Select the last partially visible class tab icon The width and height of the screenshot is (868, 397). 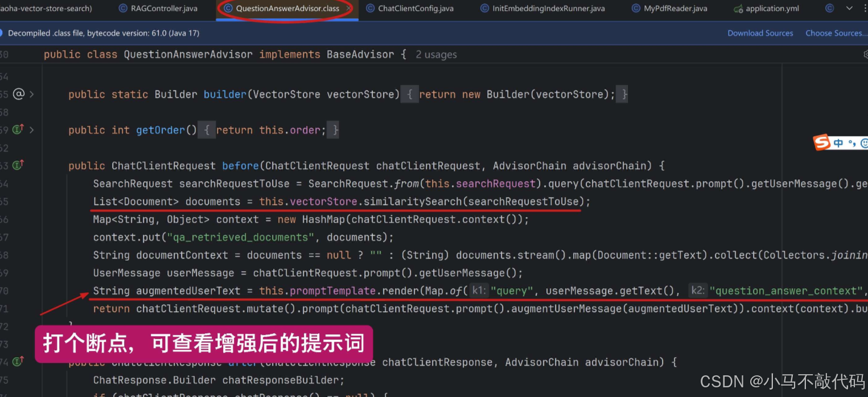pyautogui.click(x=829, y=9)
